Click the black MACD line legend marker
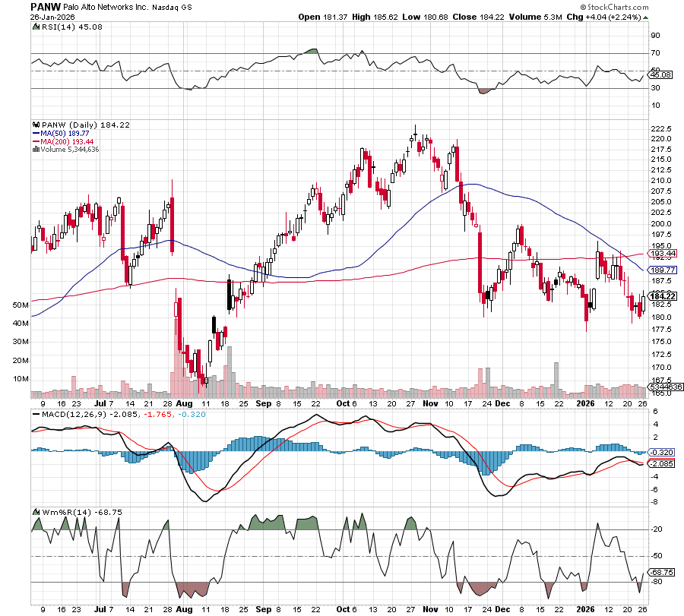684x616 pixels. point(35,414)
